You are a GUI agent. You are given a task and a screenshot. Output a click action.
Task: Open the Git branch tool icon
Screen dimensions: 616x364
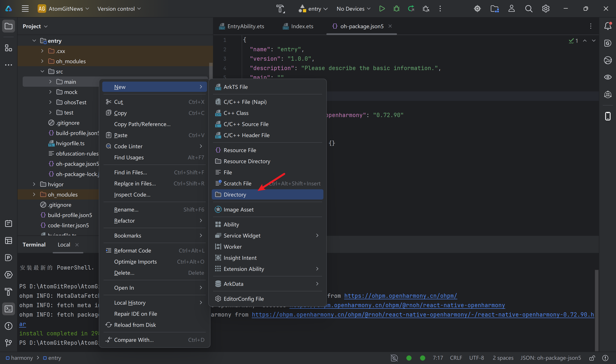[x=9, y=343]
